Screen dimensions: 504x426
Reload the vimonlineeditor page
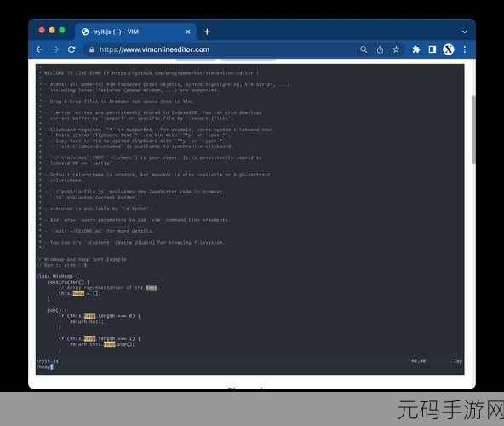tap(72, 49)
